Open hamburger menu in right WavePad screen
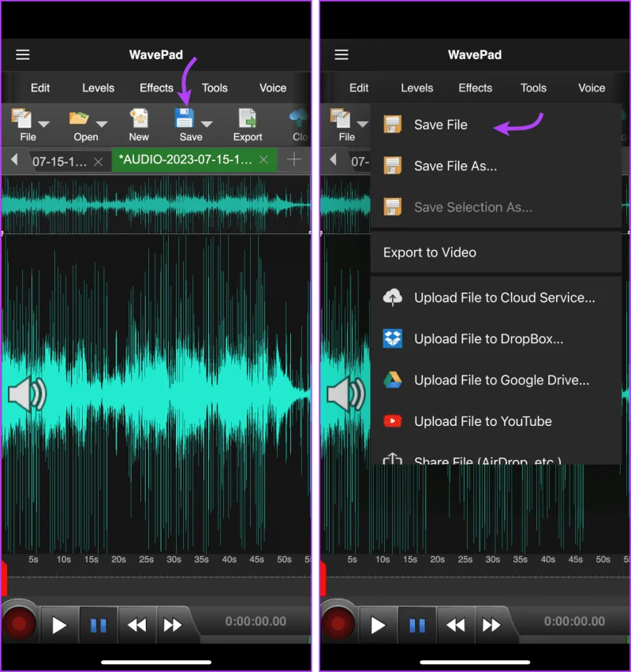The width and height of the screenshot is (631, 672). pos(342,54)
